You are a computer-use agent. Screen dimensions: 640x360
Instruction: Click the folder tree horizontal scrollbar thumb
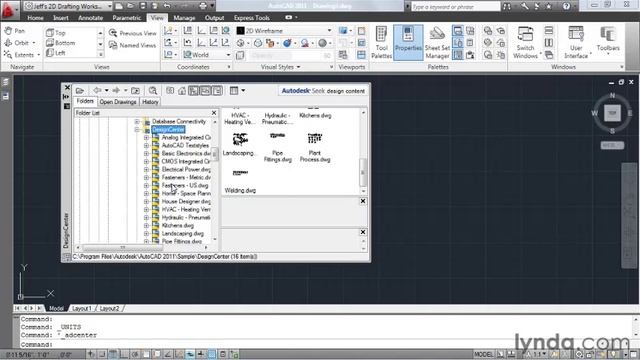click(122, 247)
